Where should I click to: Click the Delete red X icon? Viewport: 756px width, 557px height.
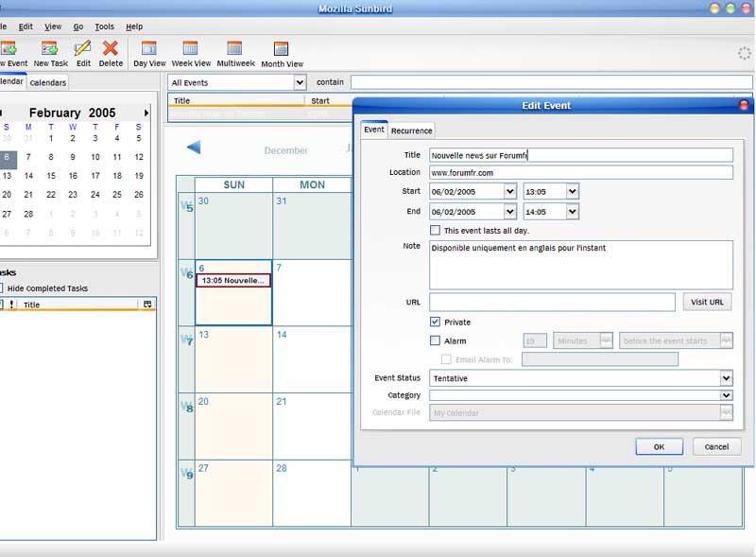tap(111, 48)
